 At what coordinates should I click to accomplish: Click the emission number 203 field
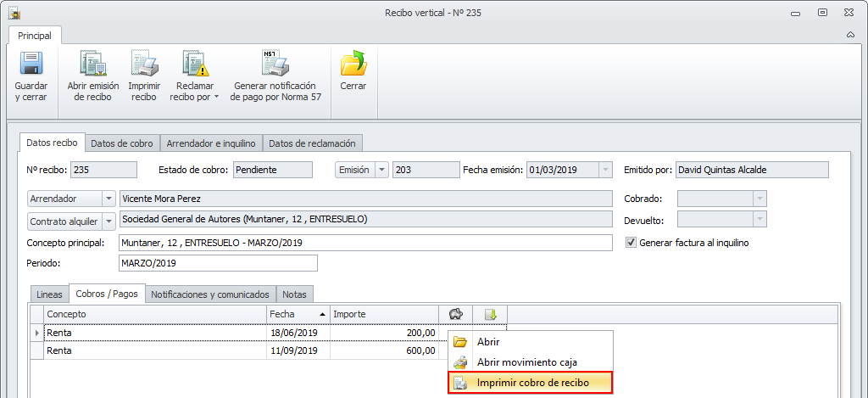pyautogui.click(x=426, y=170)
